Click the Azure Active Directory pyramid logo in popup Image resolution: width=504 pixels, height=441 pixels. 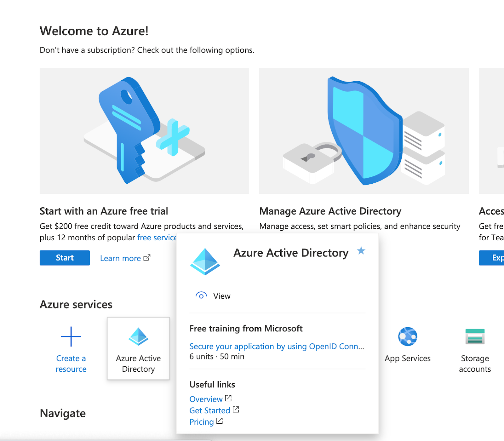[x=205, y=261]
